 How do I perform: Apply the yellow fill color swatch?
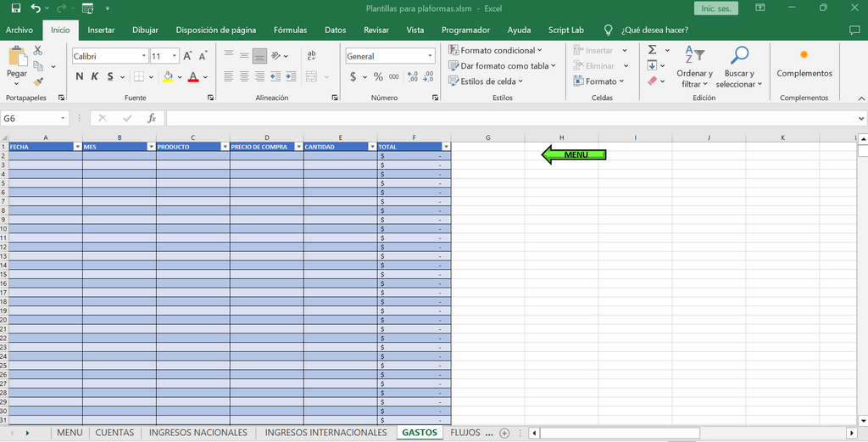[168, 76]
